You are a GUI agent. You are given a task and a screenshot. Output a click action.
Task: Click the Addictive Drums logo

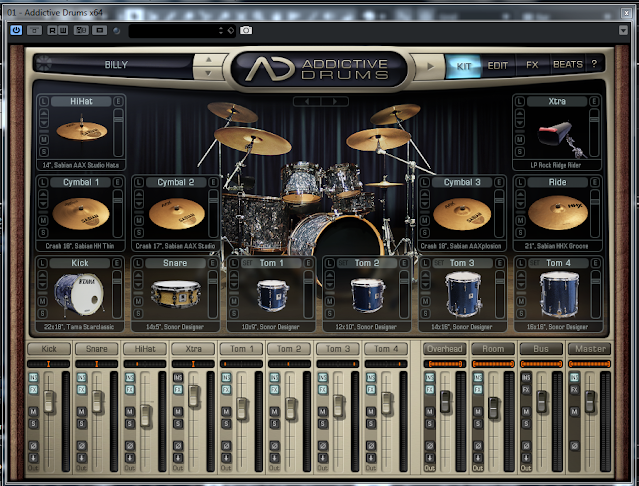click(318, 69)
